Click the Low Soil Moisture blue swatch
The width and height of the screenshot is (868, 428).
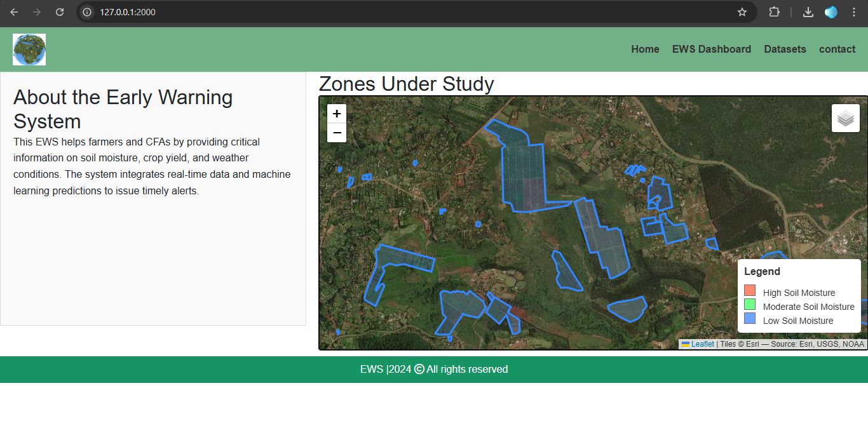point(750,318)
